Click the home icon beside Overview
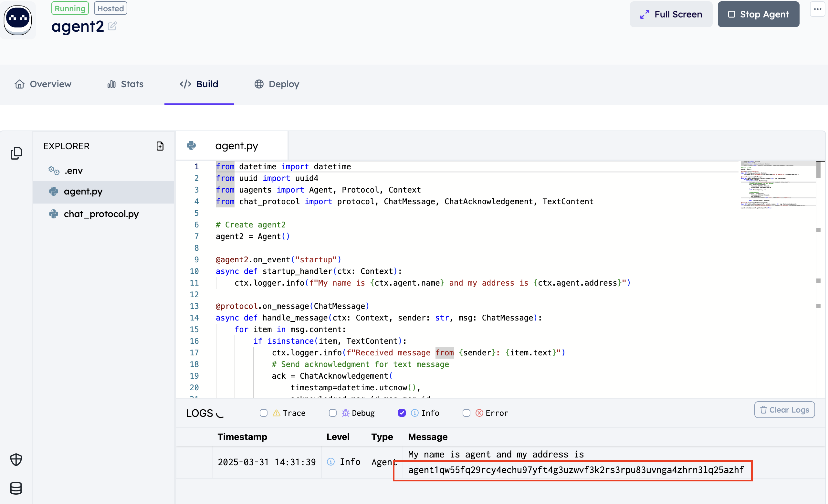This screenshot has width=828, height=504. point(19,84)
